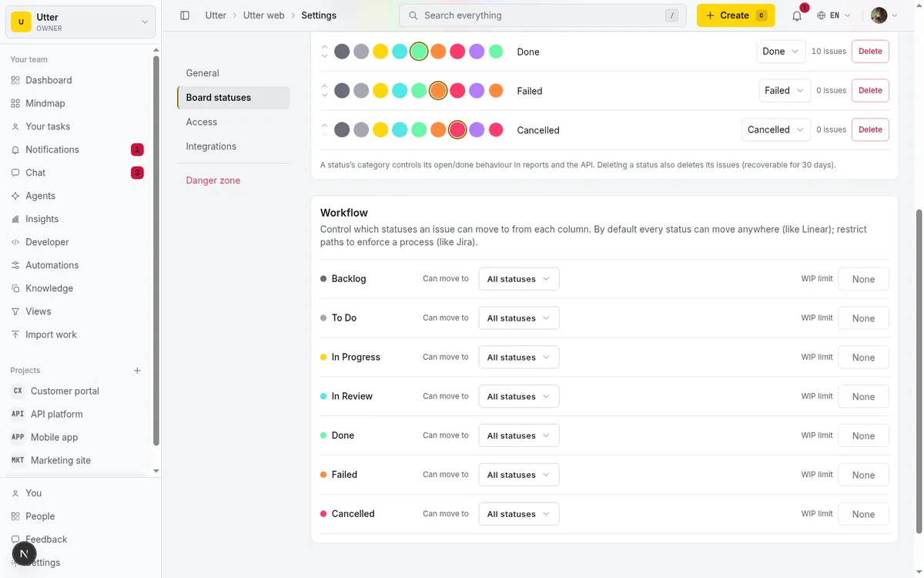Click the notification bell in top bar
Image resolution: width=924 pixels, height=578 pixels.
[797, 15]
